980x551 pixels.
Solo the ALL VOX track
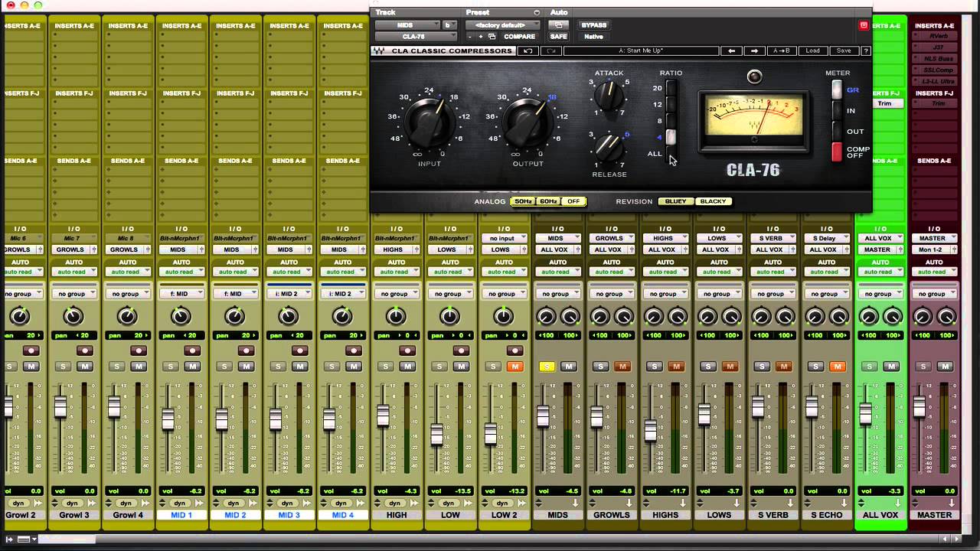click(869, 367)
